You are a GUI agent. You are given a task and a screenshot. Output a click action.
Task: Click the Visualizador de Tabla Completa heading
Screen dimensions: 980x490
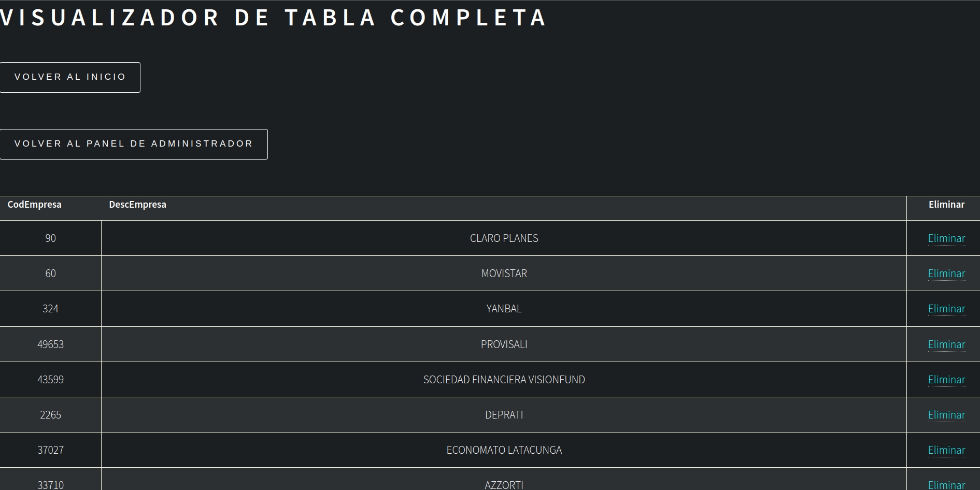(273, 18)
